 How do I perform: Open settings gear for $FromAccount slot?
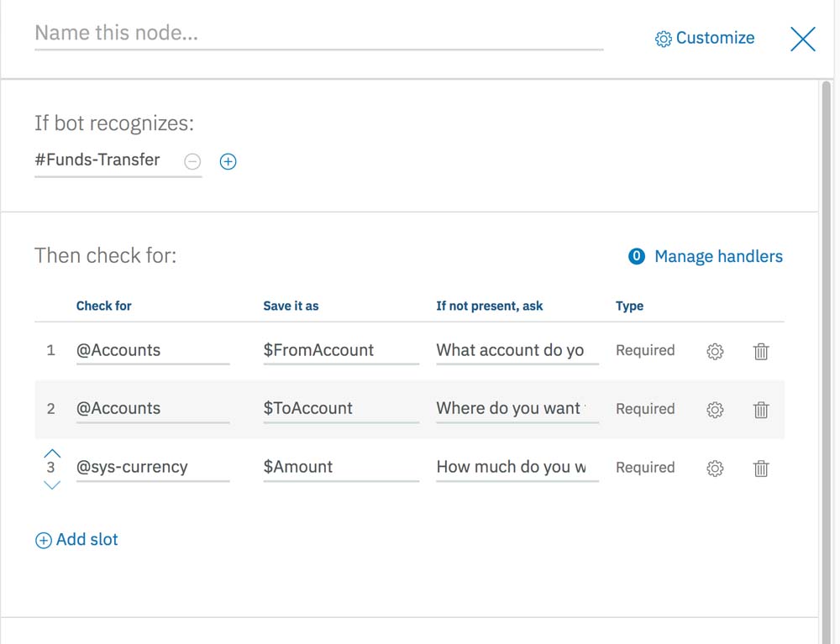(715, 352)
